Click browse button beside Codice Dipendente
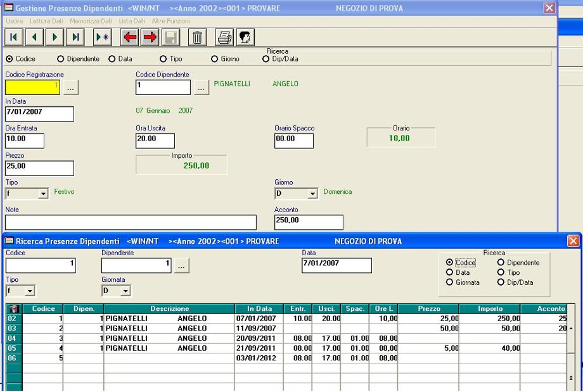 (x=202, y=87)
